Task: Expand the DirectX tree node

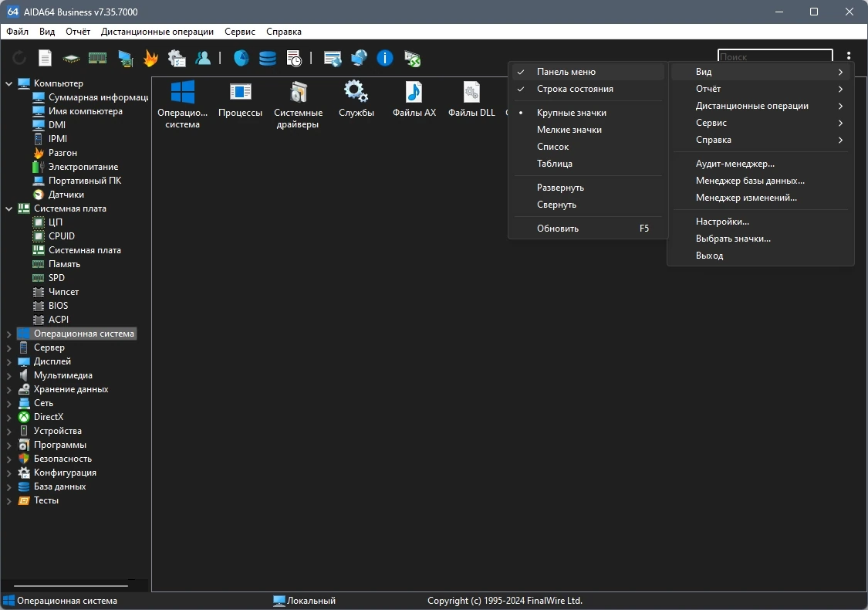Action: 8,417
